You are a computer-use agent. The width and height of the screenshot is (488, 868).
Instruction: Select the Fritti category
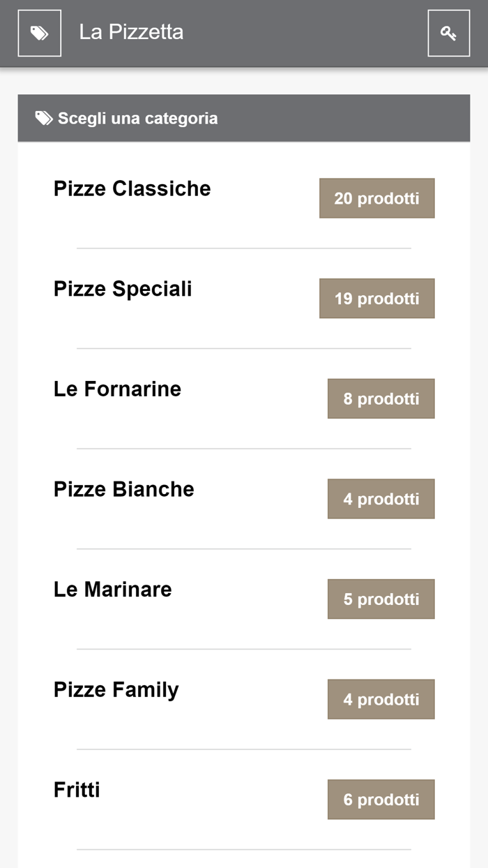tap(77, 790)
